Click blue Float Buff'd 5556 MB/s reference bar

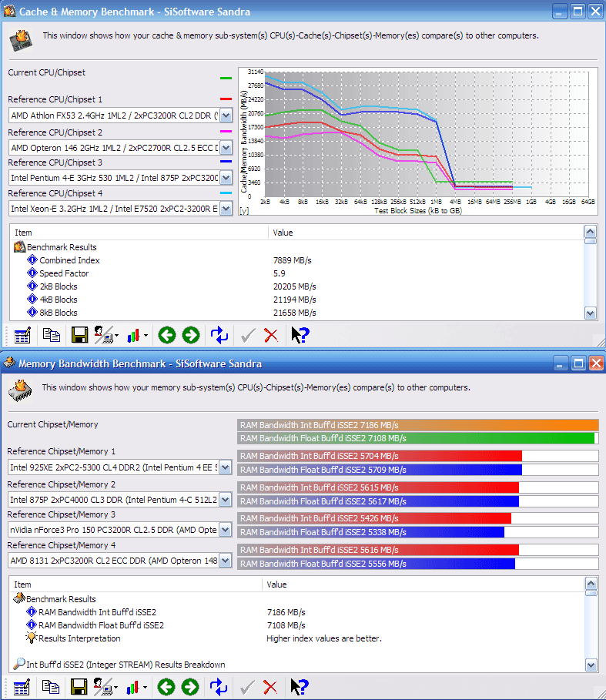point(377,564)
